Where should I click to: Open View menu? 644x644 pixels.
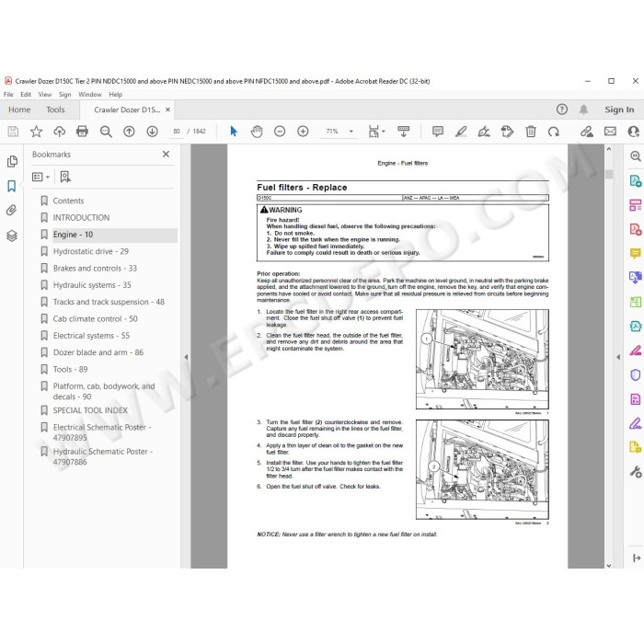[x=45, y=94]
